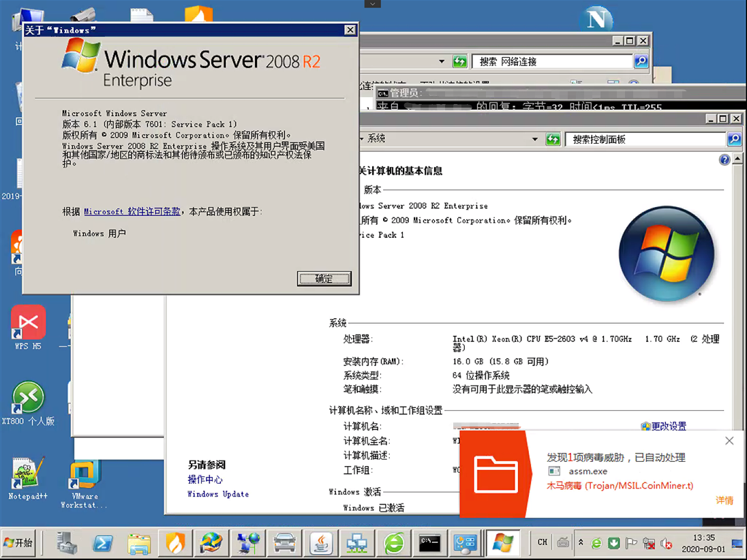Refresh the network connections address bar
Screen dimensions: 747x560
click(460, 61)
